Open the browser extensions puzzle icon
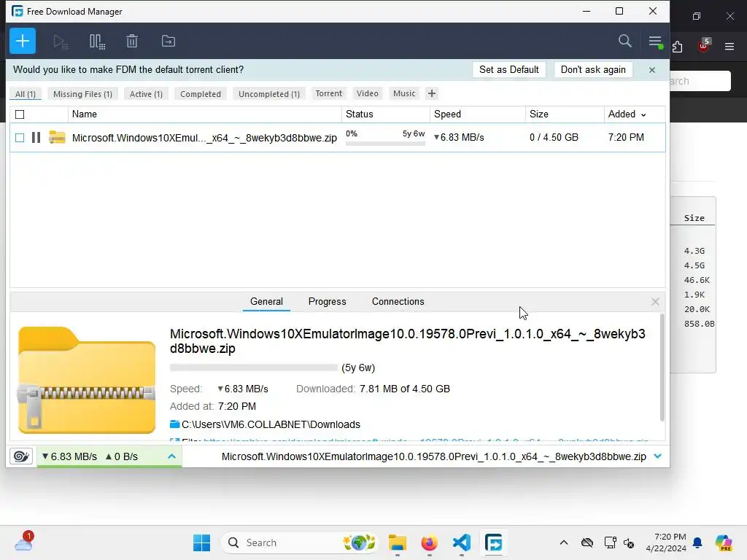Screen dimensions: 747x560 tap(677, 47)
